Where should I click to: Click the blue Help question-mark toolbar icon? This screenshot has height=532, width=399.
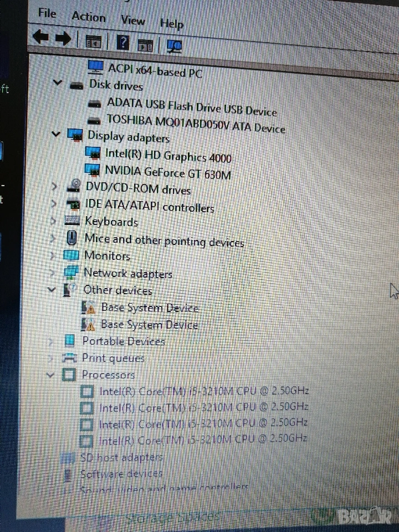123,42
